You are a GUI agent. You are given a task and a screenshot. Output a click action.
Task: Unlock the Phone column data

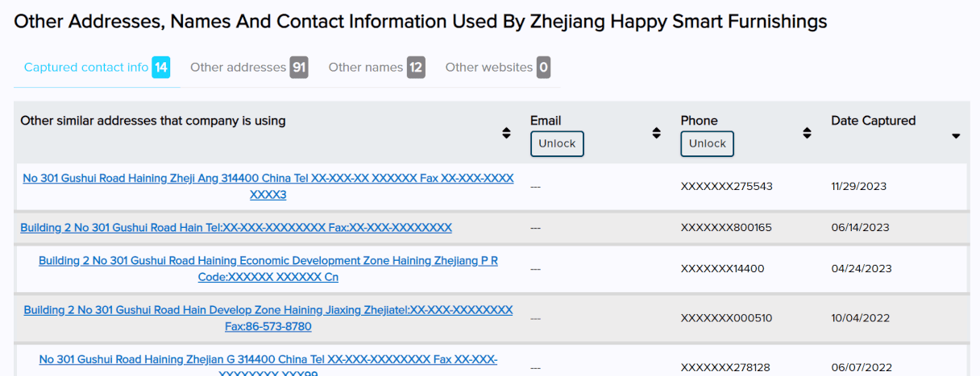click(708, 143)
